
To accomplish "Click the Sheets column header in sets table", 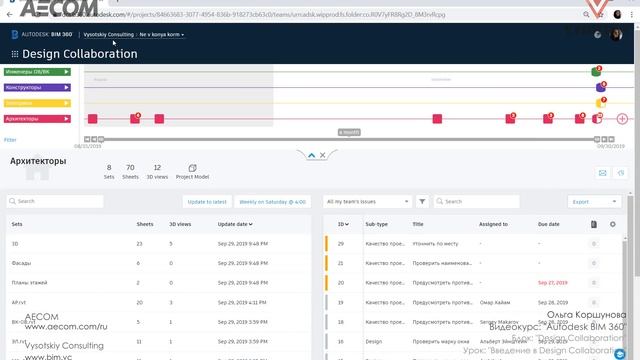I will pyautogui.click(x=145, y=224).
